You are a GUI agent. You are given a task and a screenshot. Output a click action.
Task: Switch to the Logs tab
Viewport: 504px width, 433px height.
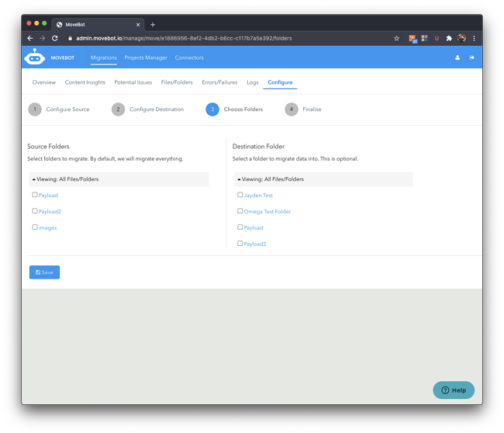tap(253, 82)
